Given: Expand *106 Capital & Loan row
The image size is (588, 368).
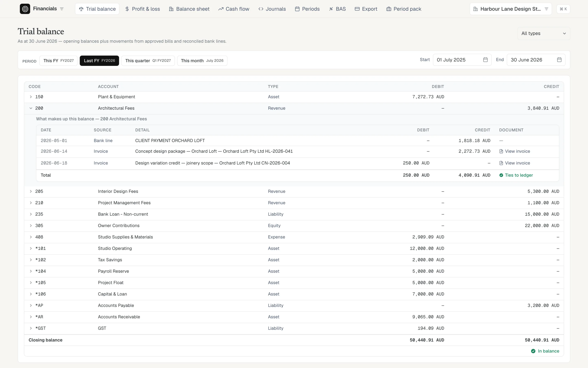Looking at the screenshot, I should [x=31, y=294].
